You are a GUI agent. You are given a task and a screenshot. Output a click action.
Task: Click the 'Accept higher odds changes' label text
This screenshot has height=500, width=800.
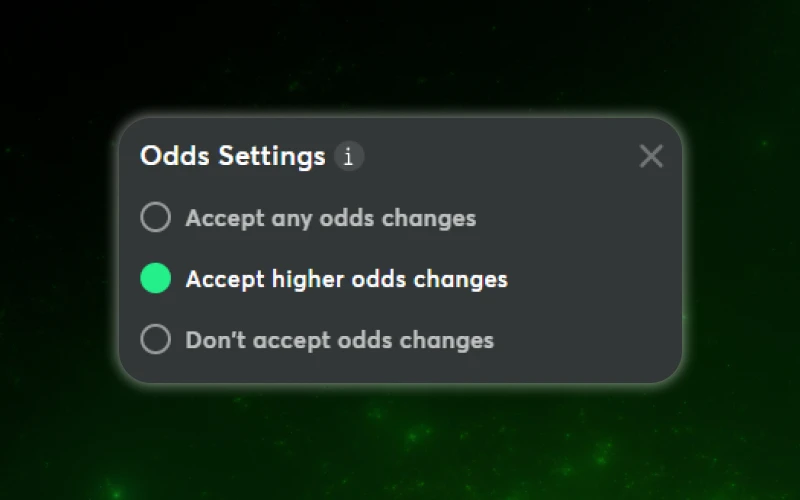[x=346, y=279]
